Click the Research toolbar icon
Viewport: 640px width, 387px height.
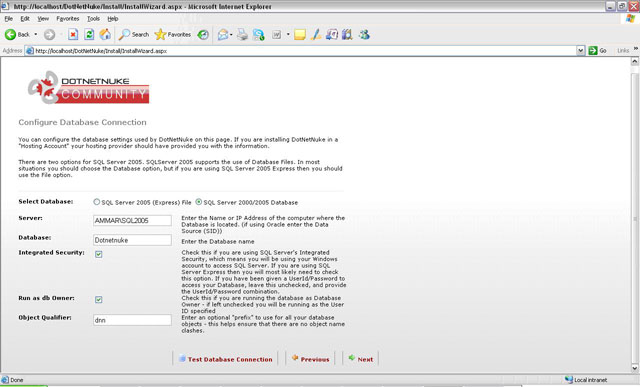(x=331, y=35)
